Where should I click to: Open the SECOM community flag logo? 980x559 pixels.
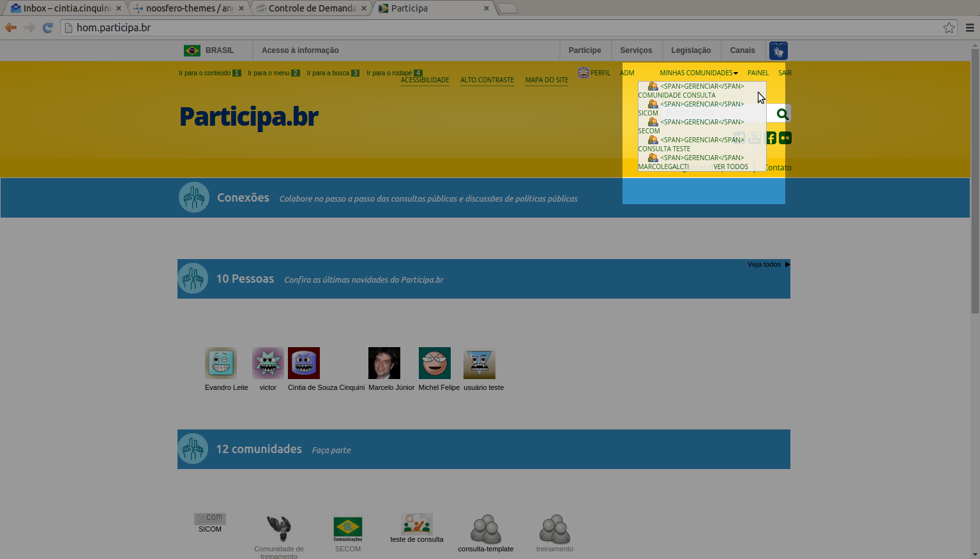point(348,529)
